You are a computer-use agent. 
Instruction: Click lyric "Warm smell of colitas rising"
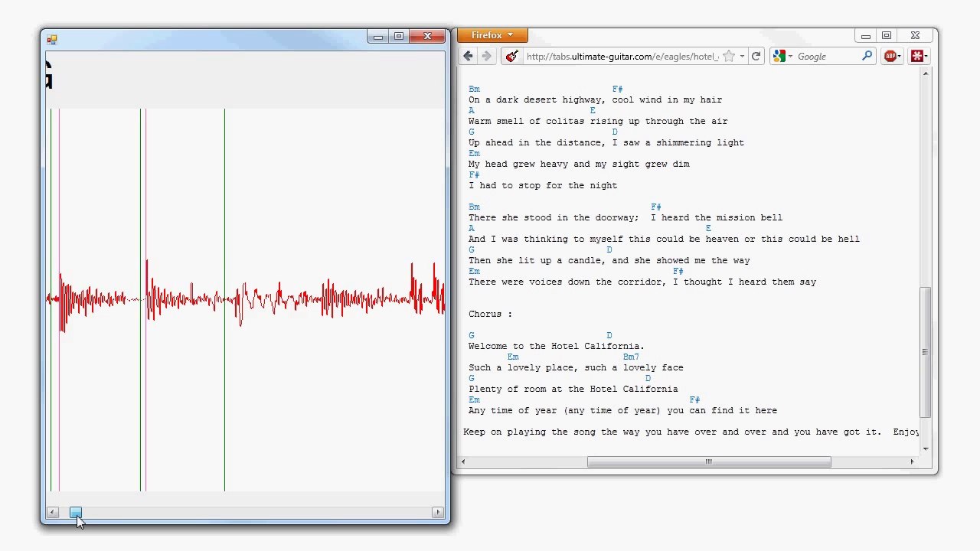pyautogui.click(x=546, y=121)
